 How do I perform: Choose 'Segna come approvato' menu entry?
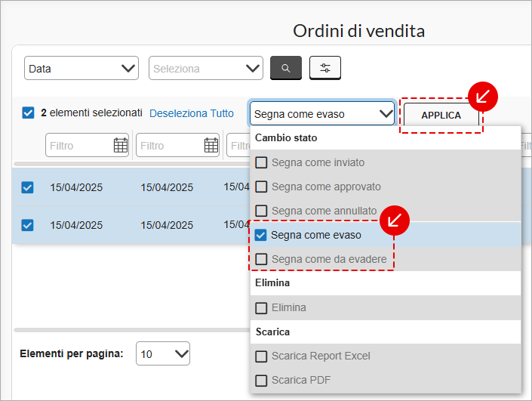386,187
